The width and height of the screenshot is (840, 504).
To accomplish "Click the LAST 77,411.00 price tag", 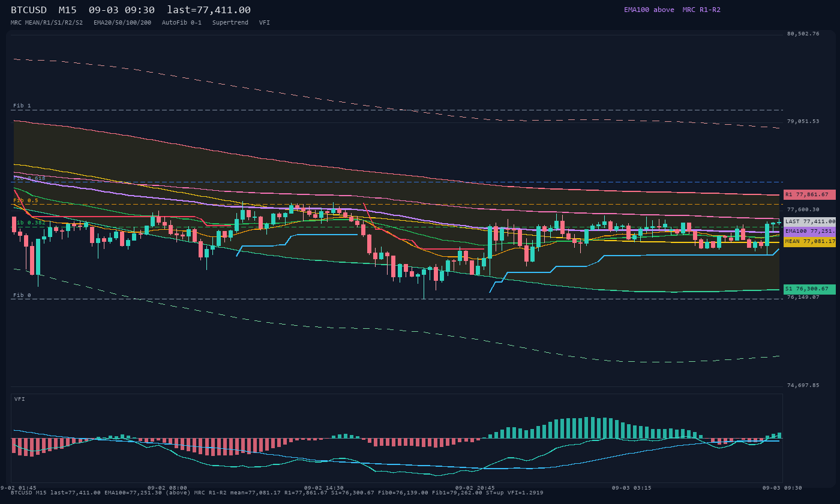I will [809, 221].
